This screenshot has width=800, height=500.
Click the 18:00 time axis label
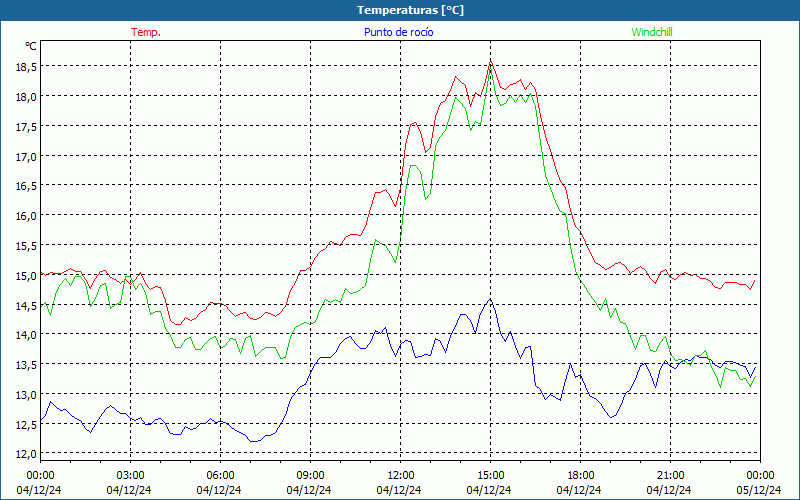coord(581,476)
